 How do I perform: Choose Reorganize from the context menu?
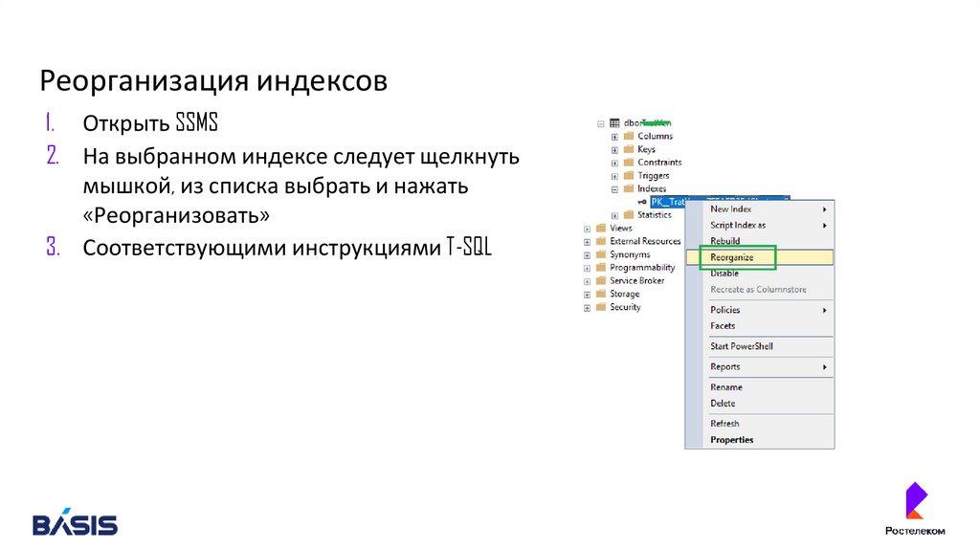pos(732,257)
